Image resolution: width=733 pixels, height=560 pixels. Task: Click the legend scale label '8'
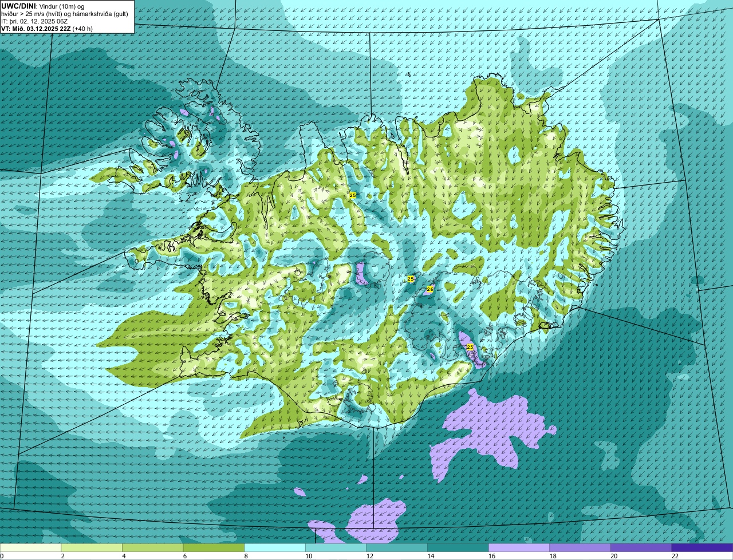click(x=245, y=556)
